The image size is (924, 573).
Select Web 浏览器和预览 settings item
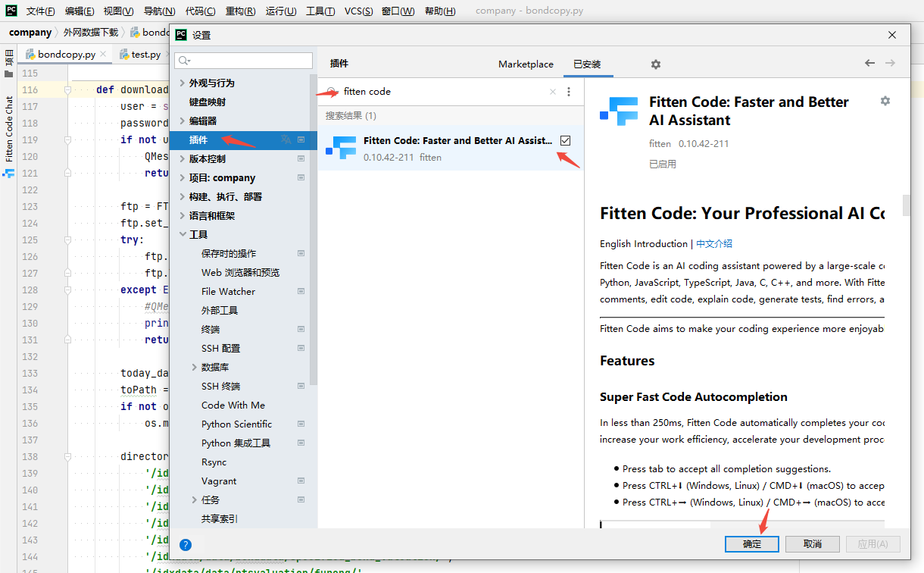240,272
